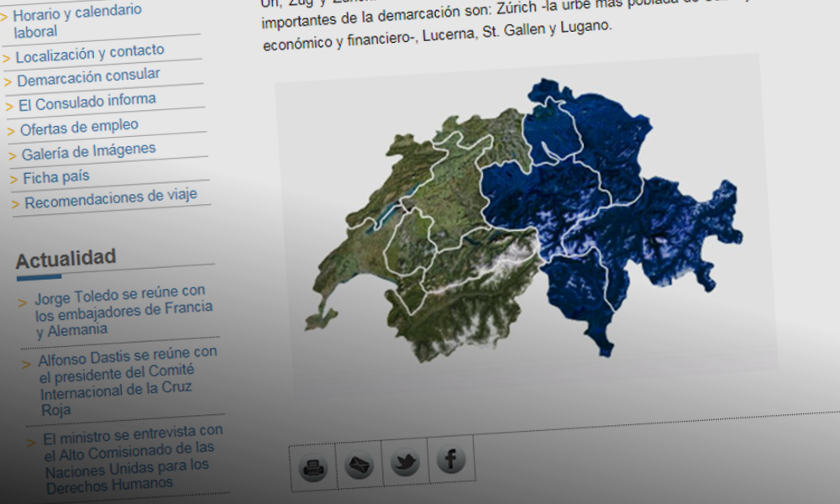Open the Ficha país page
Viewport: 840px width, 504px height.
click(x=56, y=177)
